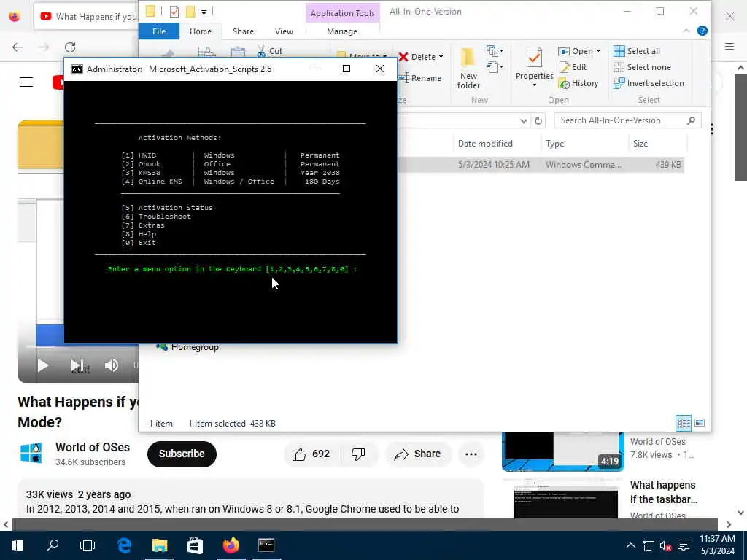Open Windows Start menu
This screenshot has width=747, height=560.
18,545
